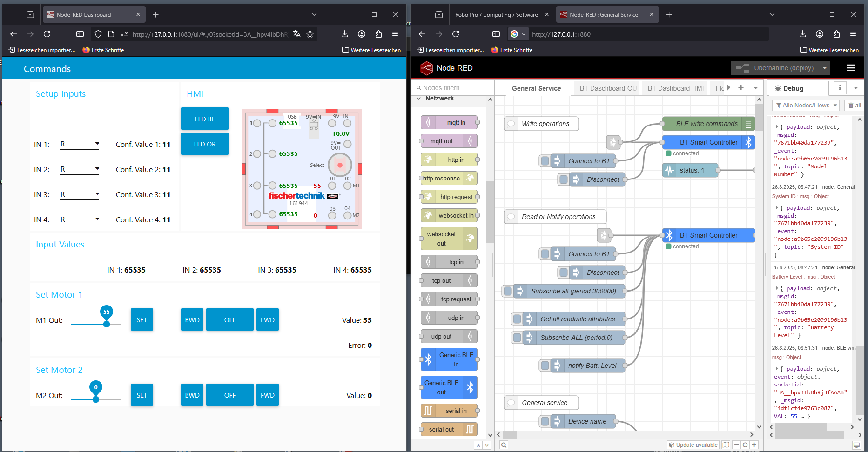
Task: Select the http request palette node
Action: pyautogui.click(x=450, y=197)
